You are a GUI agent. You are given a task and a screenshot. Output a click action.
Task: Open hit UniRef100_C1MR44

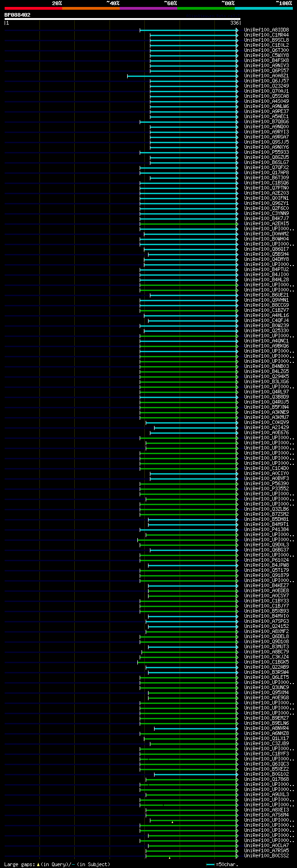click(x=266, y=35)
